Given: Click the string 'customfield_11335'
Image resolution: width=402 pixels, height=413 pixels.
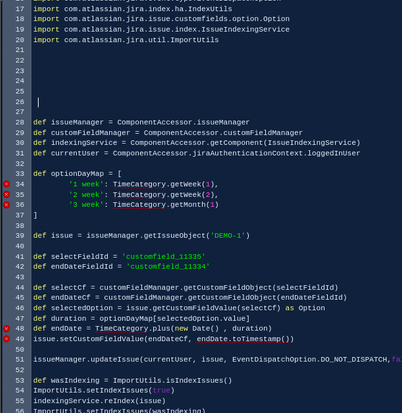Looking at the screenshot, I should 163,256.
